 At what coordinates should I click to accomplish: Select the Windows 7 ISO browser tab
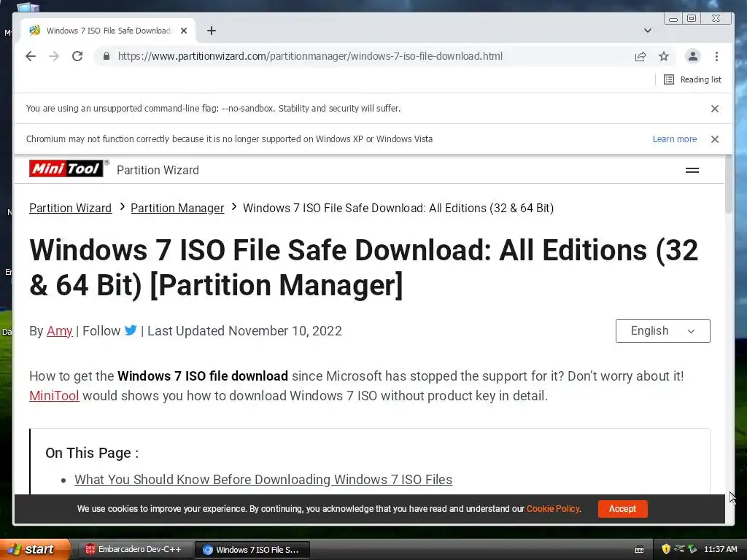108,31
